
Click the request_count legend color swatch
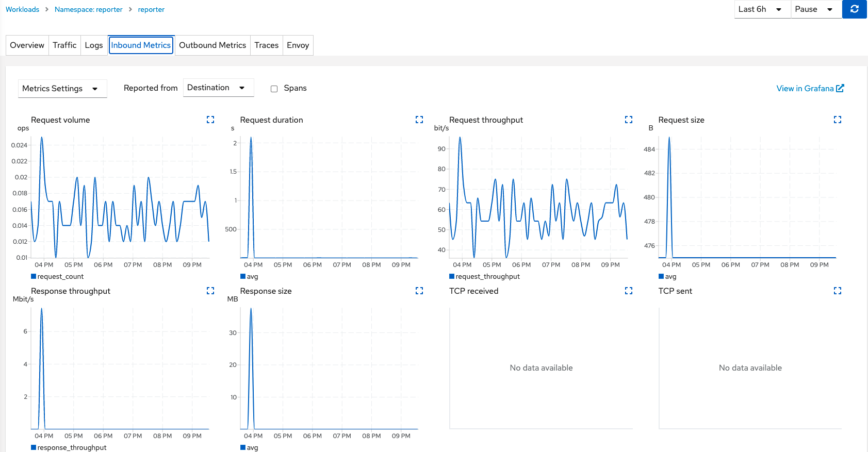pos(34,277)
